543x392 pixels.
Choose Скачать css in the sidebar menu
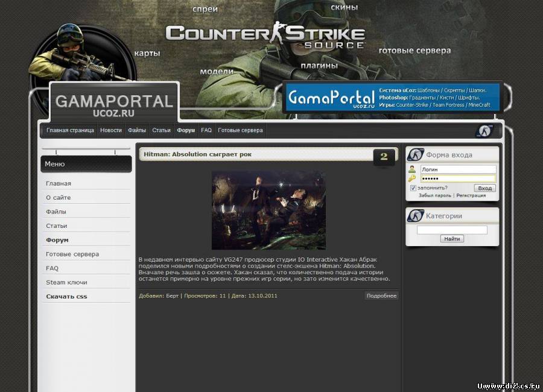[66, 297]
